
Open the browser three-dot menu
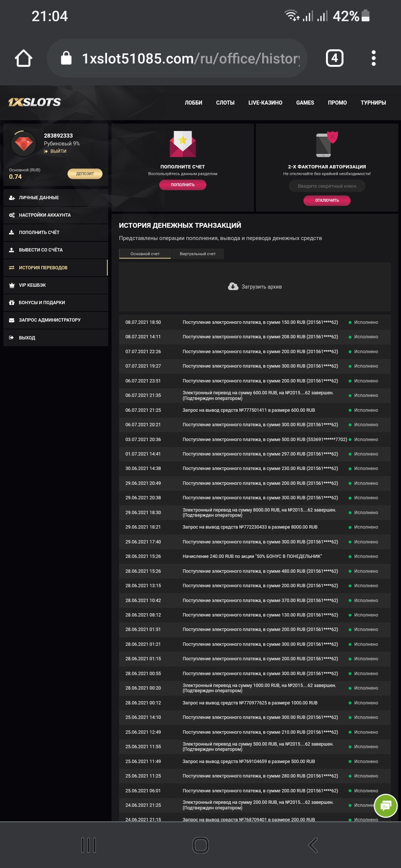[x=374, y=58]
